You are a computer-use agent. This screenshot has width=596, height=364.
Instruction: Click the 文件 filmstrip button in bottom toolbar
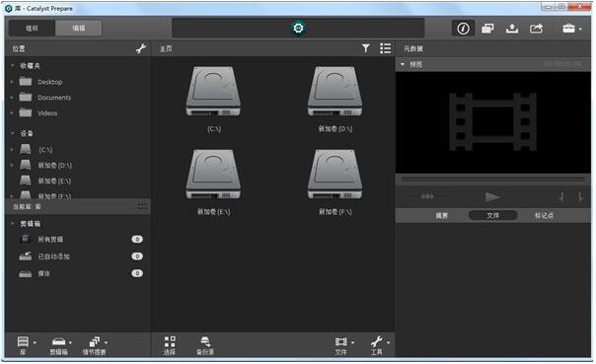pyautogui.click(x=341, y=345)
